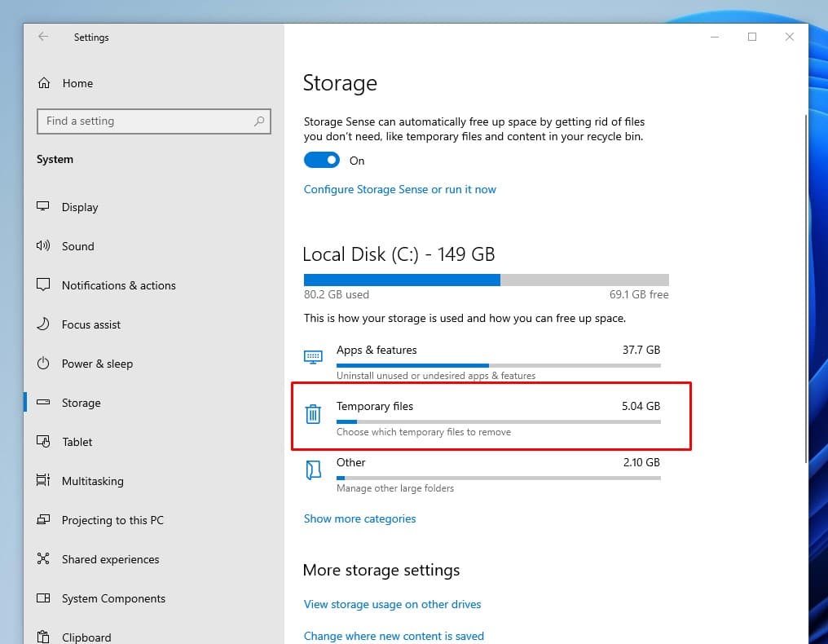Click the Display monitor icon
Viewport: 828px width, 644px height.
coord(44,207)
